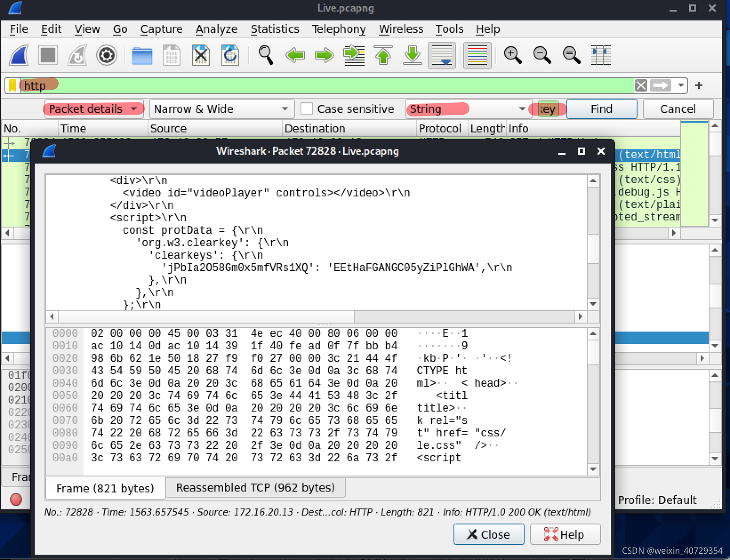730x560 pixels.
Task: Stop capturing packets with the square icon
Action: click(x=48, y=56)
